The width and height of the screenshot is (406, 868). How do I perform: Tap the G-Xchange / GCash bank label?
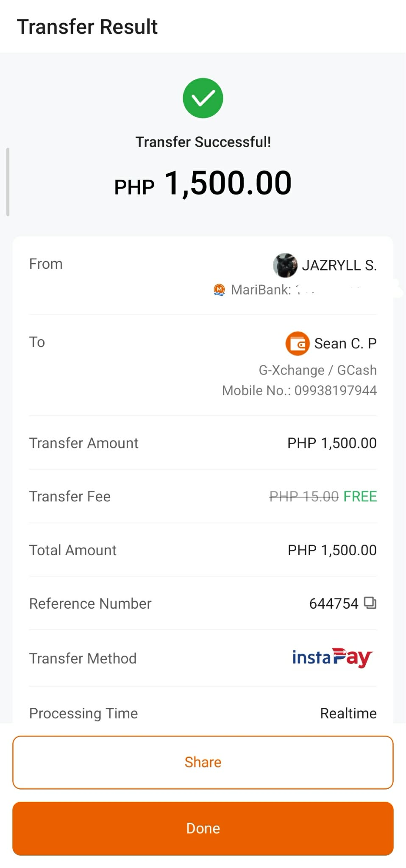coord(317,370)
